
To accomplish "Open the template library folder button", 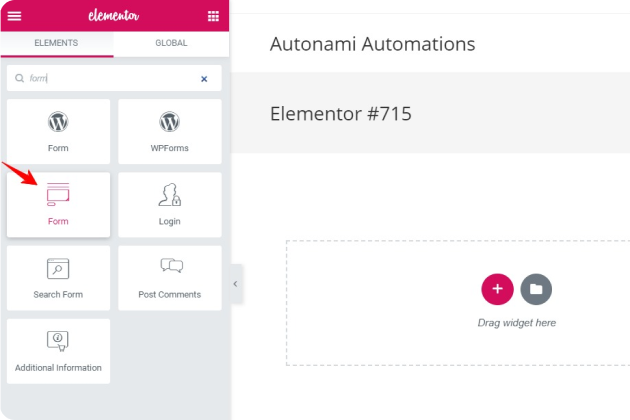I will pos(536,289).
